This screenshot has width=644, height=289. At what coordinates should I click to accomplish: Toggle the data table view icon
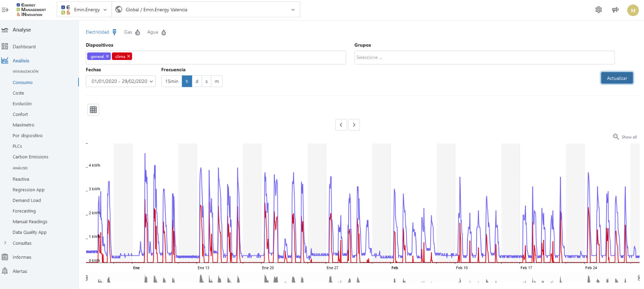coord(93,109)
